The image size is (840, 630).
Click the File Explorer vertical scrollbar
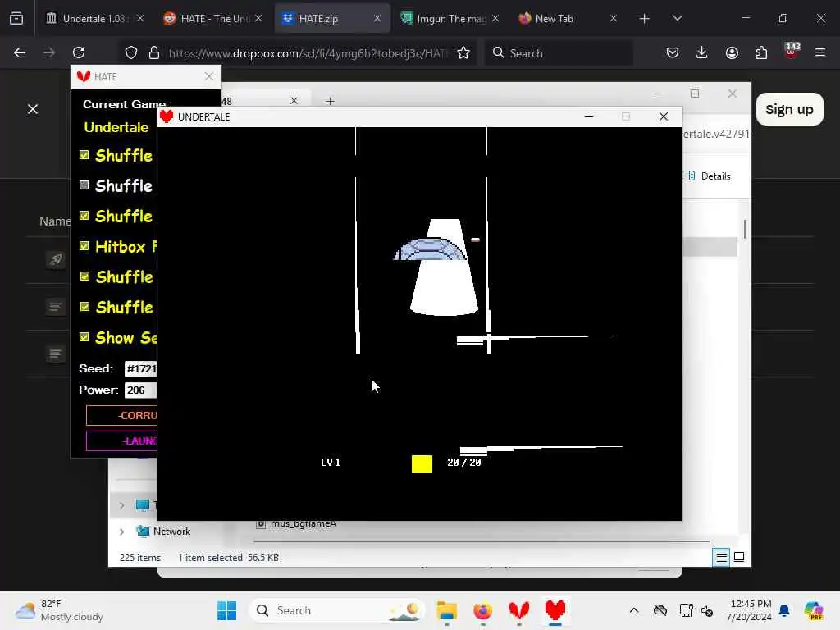point(744,229)
